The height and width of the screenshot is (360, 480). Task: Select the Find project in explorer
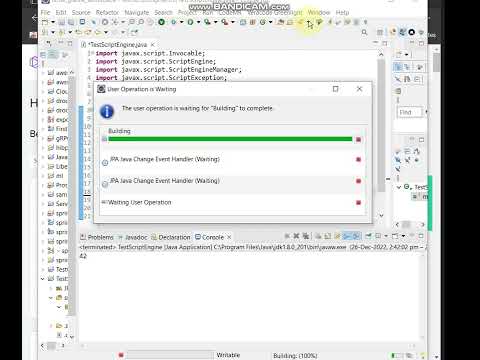[59, 129]
